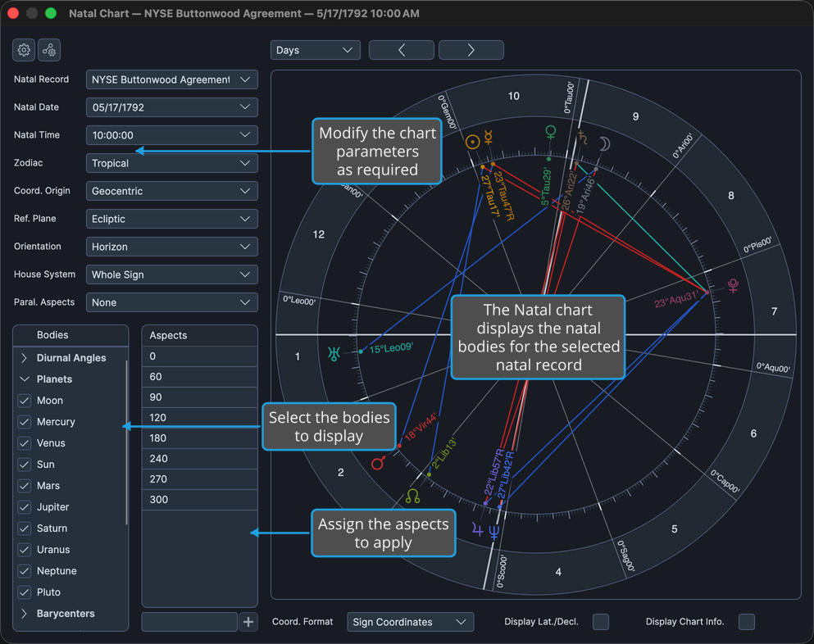Uncheck the Moon body checkbox
This screenshot has height=644, width=814.
[25, 401]
